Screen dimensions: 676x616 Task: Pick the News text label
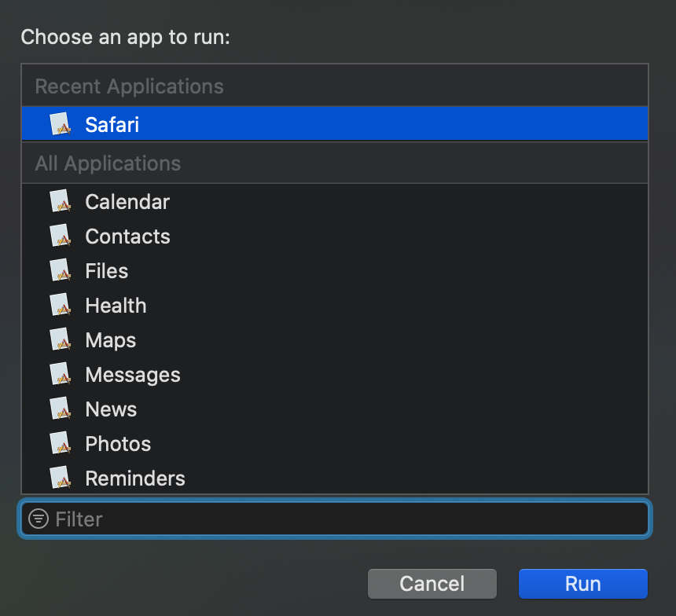pyautogui.click(x=112, y=409)
